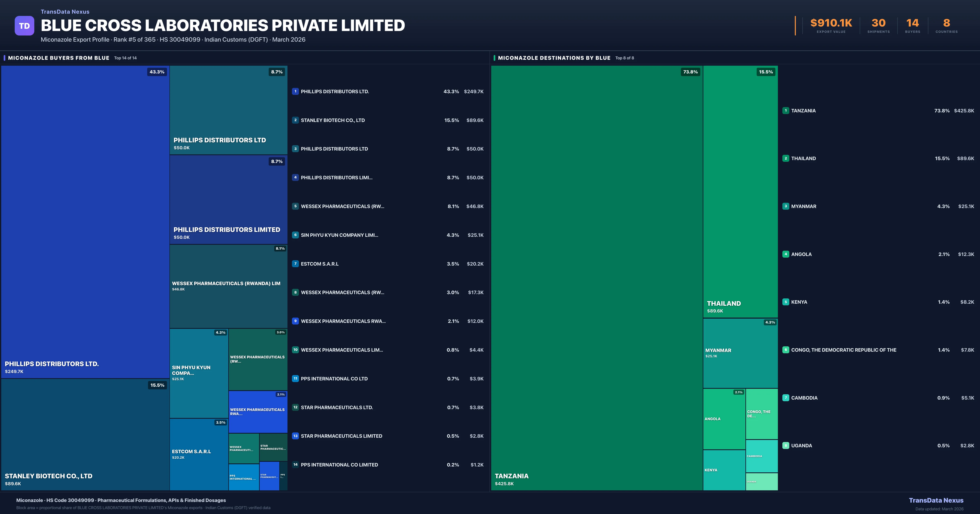This screenshot has width=980, height=514.
Task: Click rank 8 badge beside Uganda
Action: click(786, 445)
